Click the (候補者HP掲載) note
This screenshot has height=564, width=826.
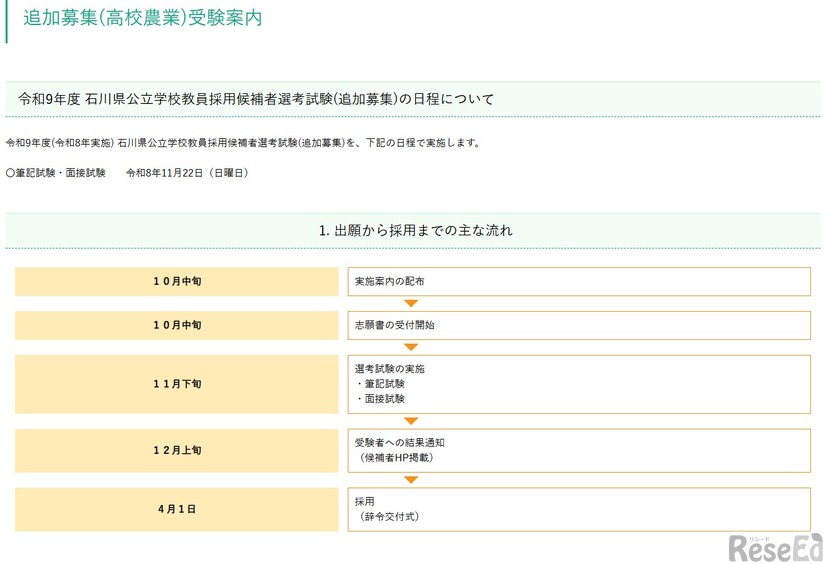[397, 458]
